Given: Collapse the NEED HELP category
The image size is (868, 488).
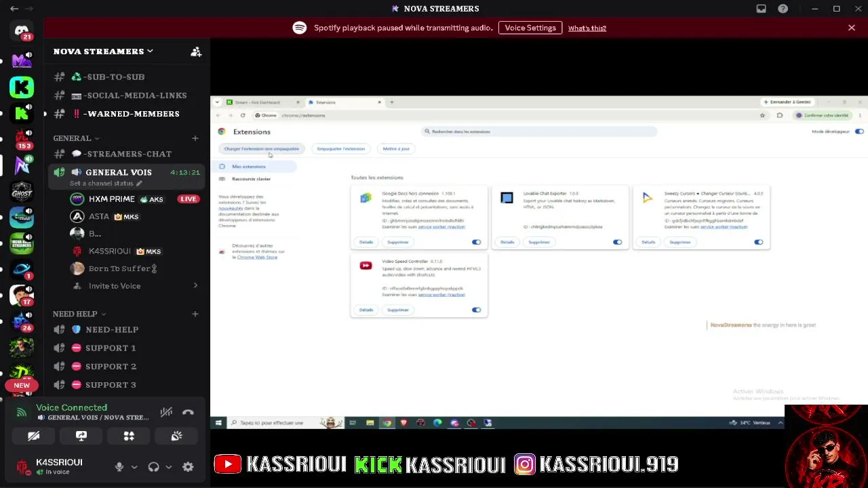Looking at the screenshot, I should coord(79,314).
